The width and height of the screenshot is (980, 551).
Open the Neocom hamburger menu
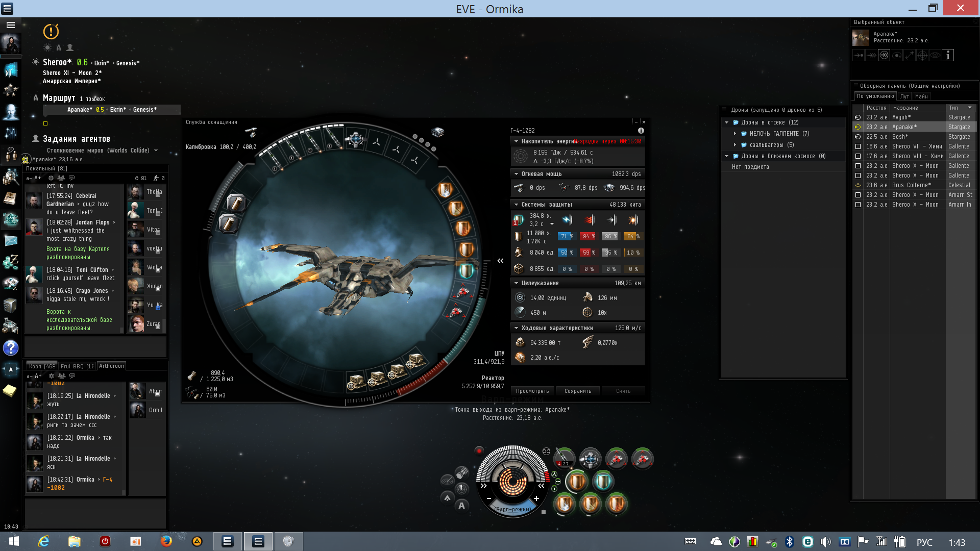pos(11,24)
